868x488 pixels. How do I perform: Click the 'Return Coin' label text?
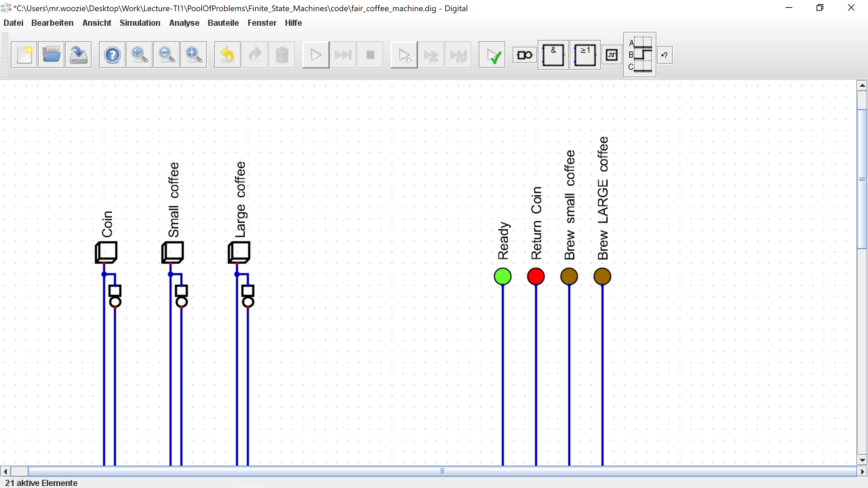(536, 223)
